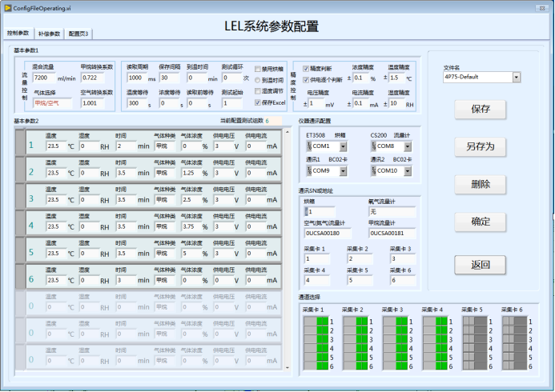
Task: Turn on channel 2 of 采集卡 5
Action: click(x=475, y=330)
